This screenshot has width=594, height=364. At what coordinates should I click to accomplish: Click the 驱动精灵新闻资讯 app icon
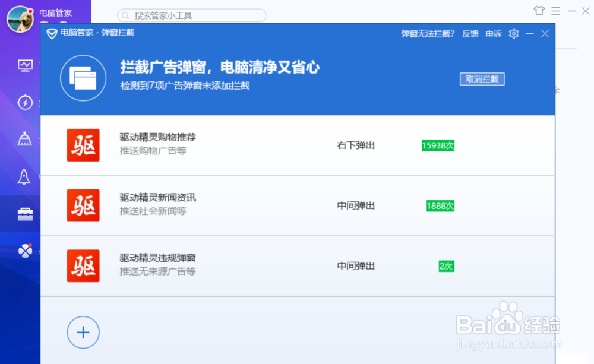tap(83, 205)
